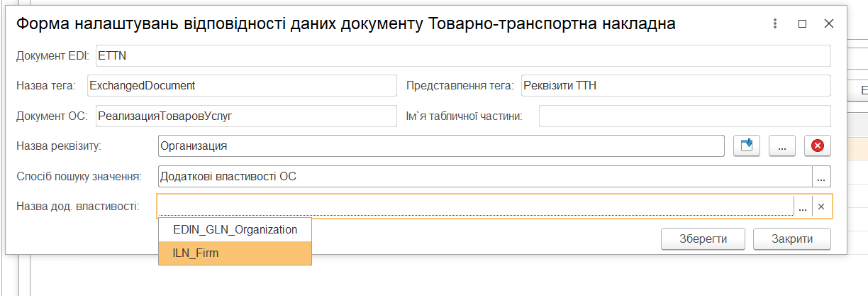Screen dimensions: 868x296
Task: Click the Закрити button
Action: coord(791,239)
